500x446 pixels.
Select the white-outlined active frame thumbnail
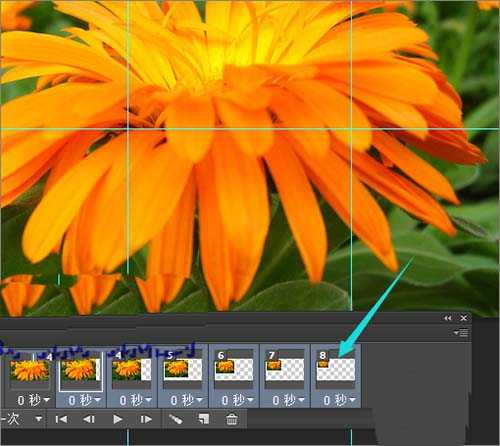pyautogui.click(x=81, y=370)
